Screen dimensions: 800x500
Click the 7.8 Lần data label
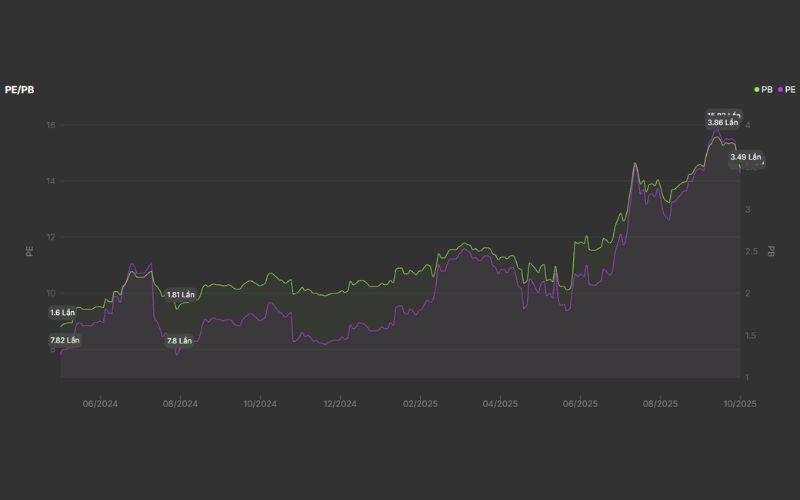pyautogui.click(x=179, y=341)
